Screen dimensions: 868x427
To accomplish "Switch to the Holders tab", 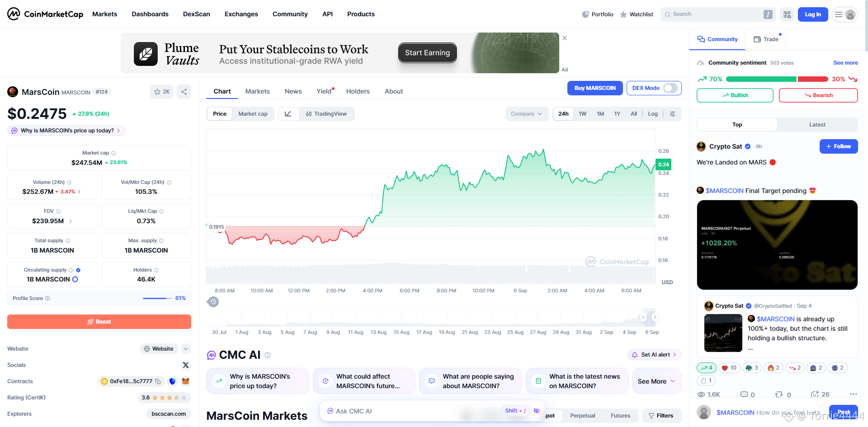I will coord(358,91).
